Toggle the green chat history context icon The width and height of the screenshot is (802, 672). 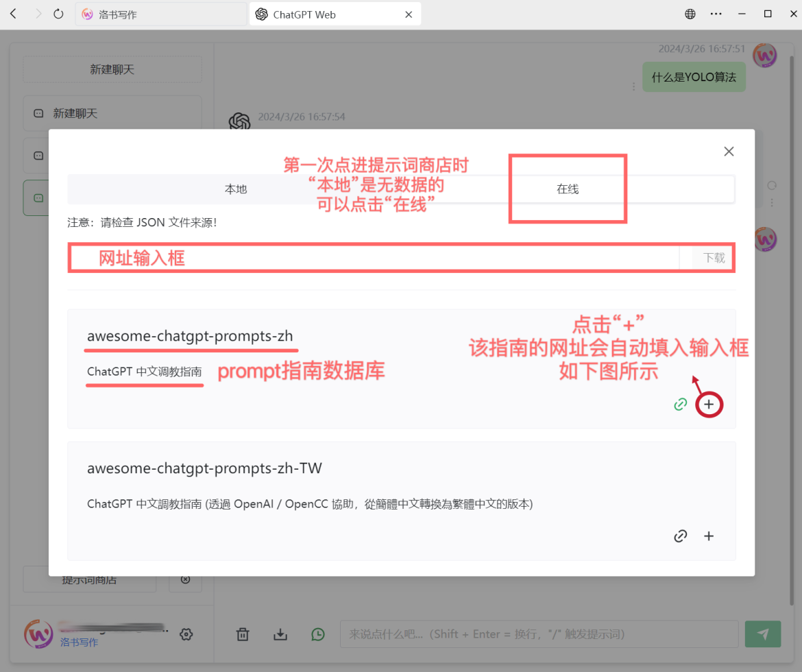(x=318, y=635)
